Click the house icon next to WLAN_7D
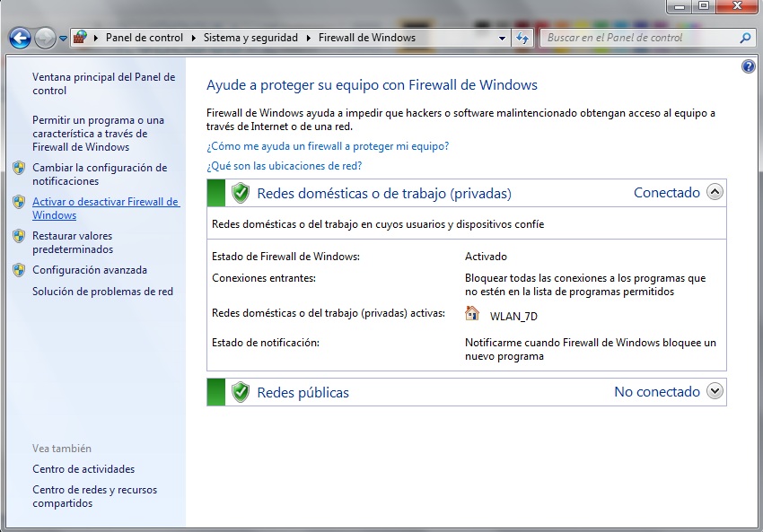The height and width of the screenshot is (532, 763). [x=472, y=313]
